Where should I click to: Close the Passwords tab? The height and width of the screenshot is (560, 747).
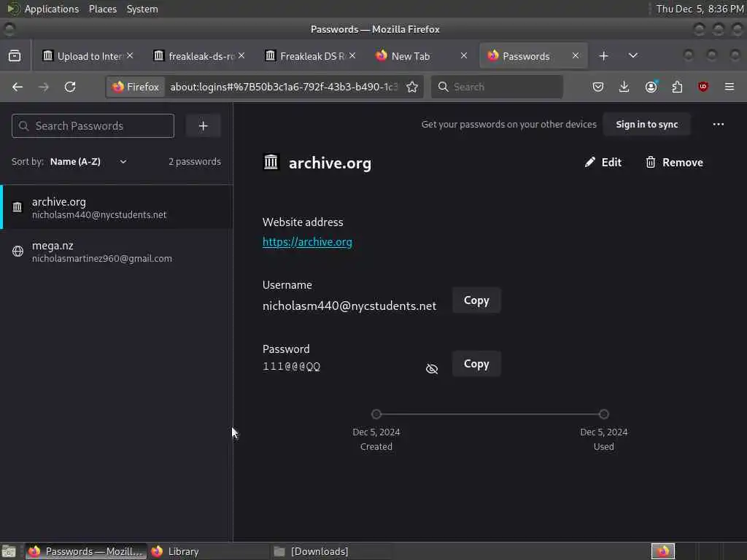click(576, 55)
